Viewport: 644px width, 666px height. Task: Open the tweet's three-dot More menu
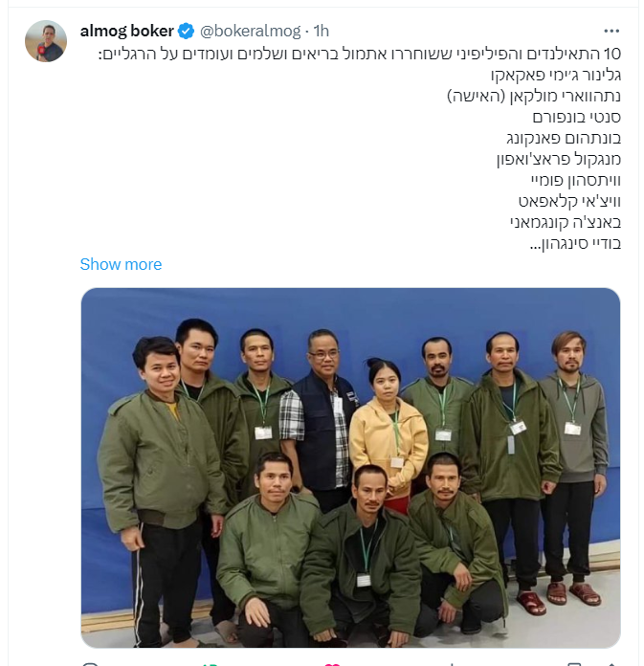(x=611, y=31)
